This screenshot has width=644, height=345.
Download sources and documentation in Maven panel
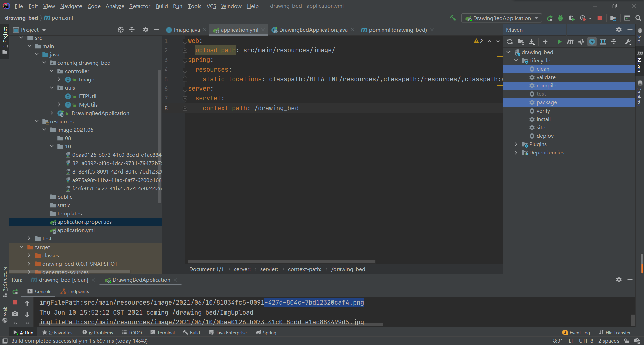coord(532,42)
